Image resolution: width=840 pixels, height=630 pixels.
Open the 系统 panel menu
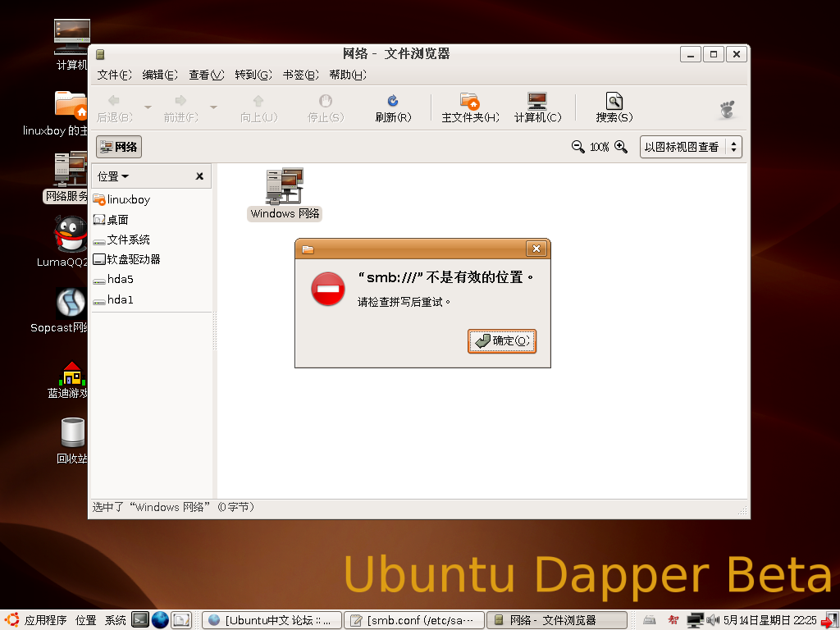115,620
